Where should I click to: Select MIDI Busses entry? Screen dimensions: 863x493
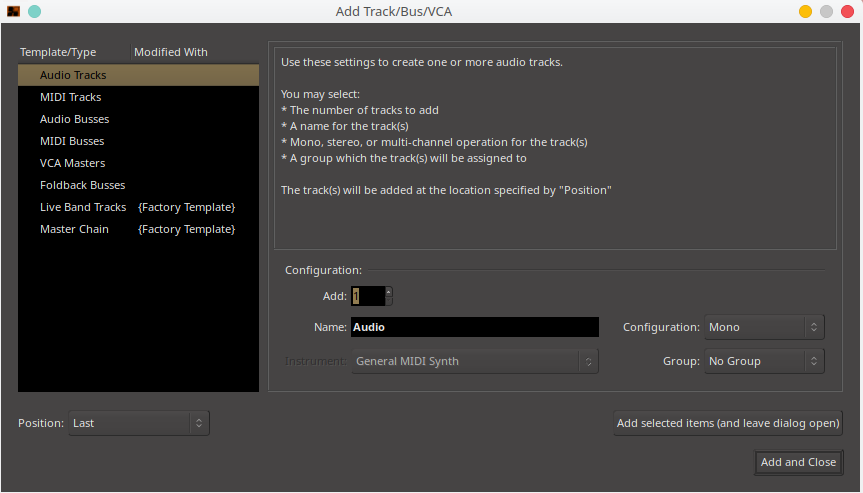(x=72, y=141)
